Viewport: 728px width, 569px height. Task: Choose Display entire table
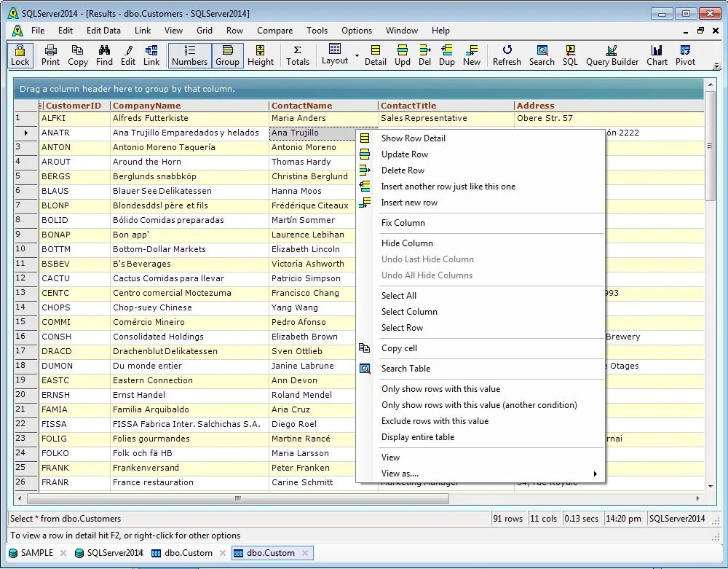click(480, 437)
